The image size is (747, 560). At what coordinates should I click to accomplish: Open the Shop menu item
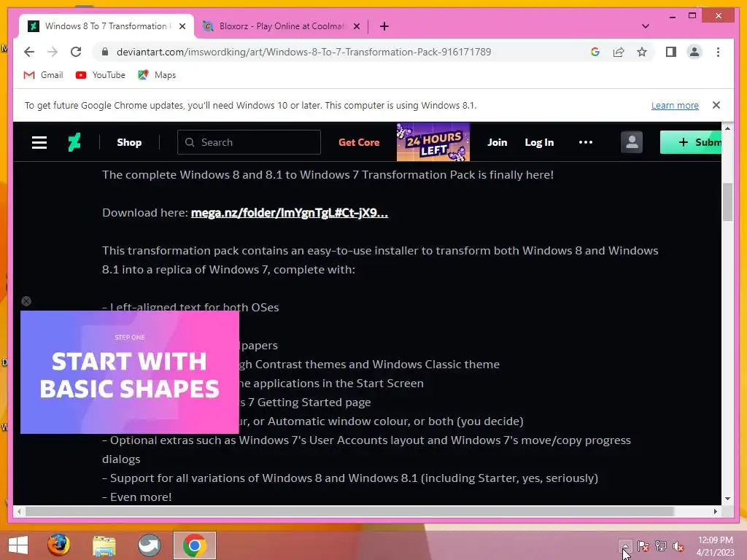129,142
